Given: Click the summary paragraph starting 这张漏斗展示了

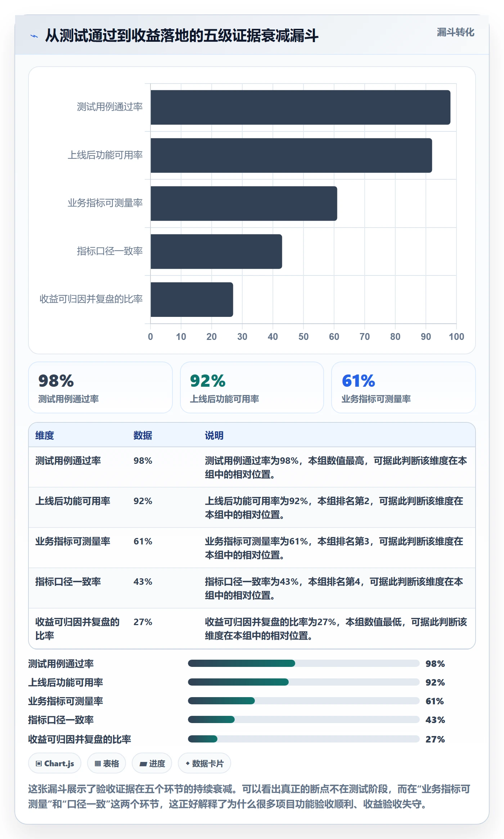Looking at the screenshot, I should coord(249,797).
